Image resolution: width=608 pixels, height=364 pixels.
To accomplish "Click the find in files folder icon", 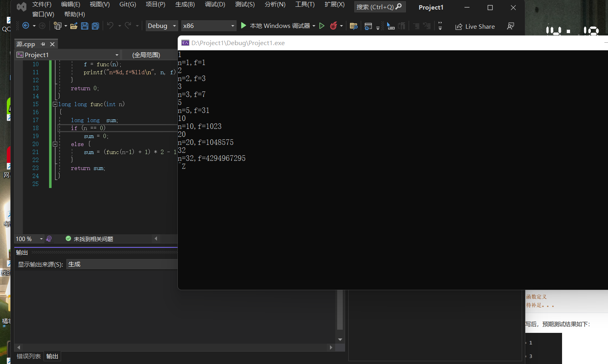I will [x=354, y=26].
